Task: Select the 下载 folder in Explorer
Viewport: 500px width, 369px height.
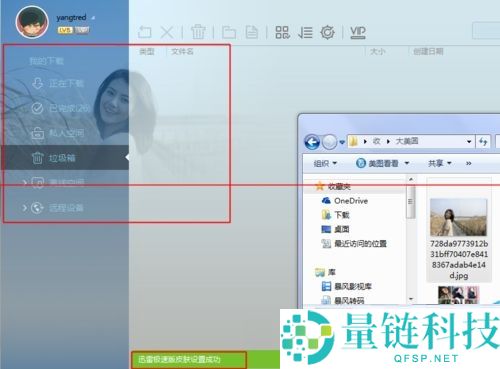Action: 335,215
